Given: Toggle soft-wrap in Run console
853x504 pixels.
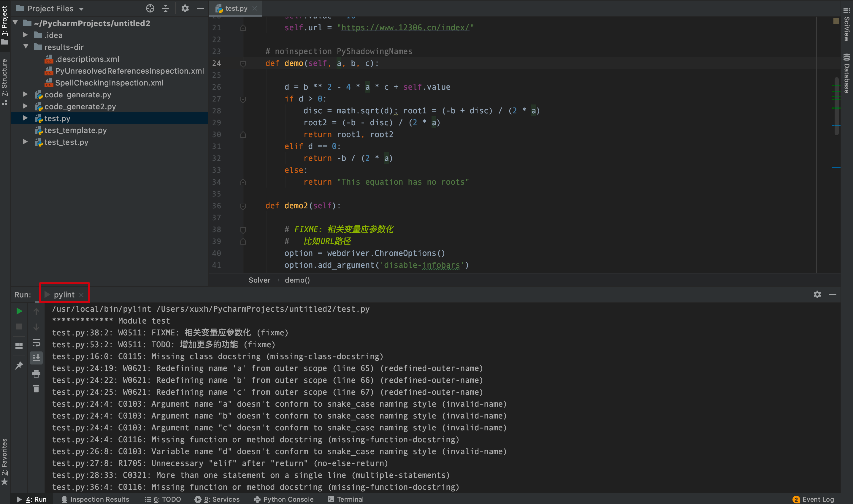Looking at the screenshot, I should coord(36,343).
